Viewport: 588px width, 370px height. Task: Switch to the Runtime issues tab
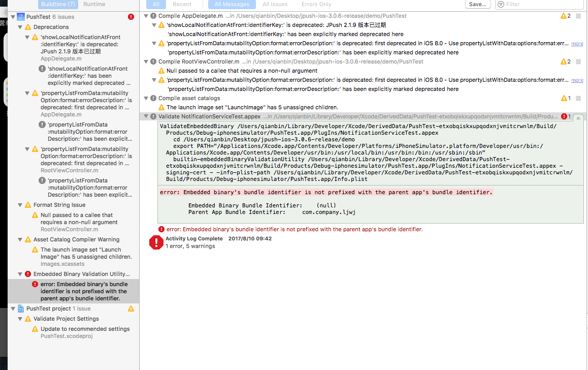[94, 4]
